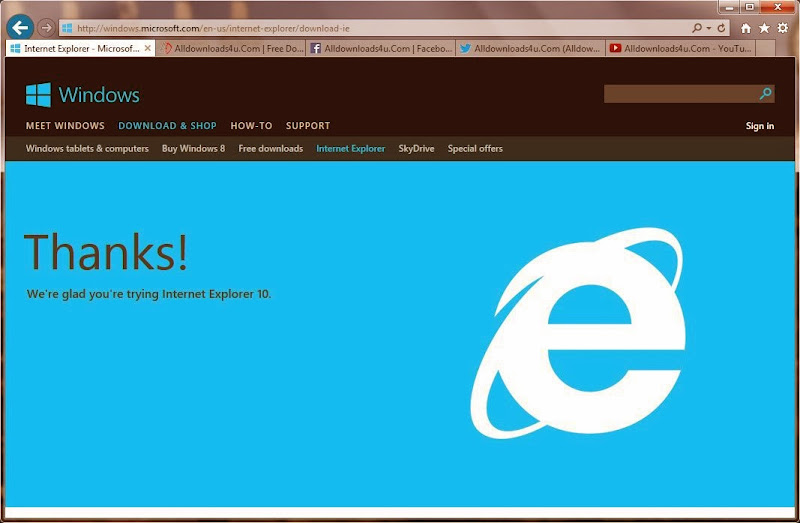800x523 pixels.
Task: Click the search magnifier in address bar
Action: (697, 28)
